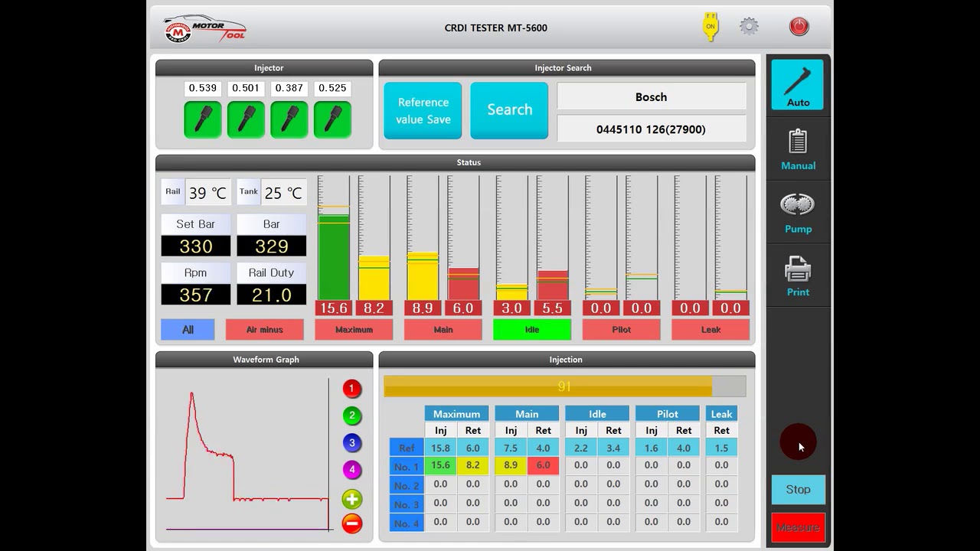The image size is (980, 551).
Task: Select row No. 3 in Injection table
Action: pos(407,504)
